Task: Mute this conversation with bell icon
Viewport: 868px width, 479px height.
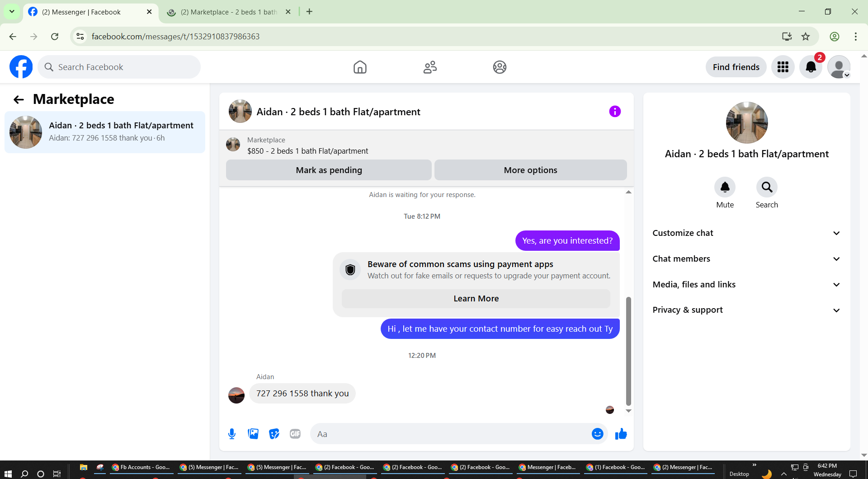Action: point(725,187)
